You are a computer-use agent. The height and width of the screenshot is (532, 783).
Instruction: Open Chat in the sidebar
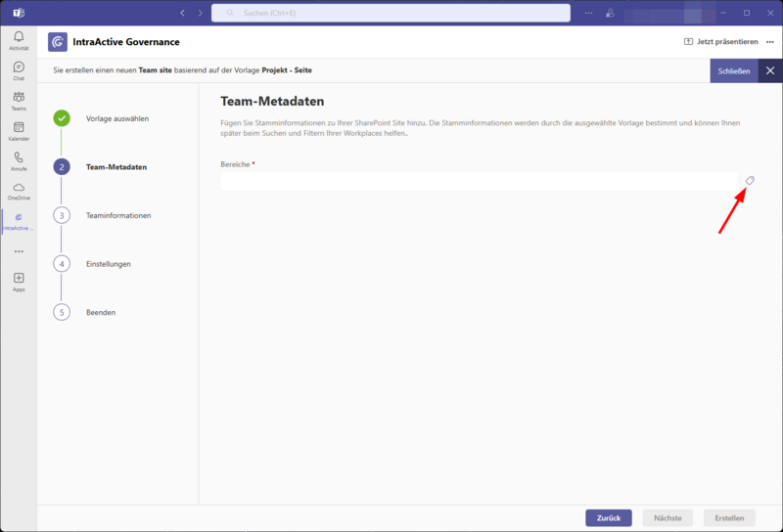[x=19, y=69]
